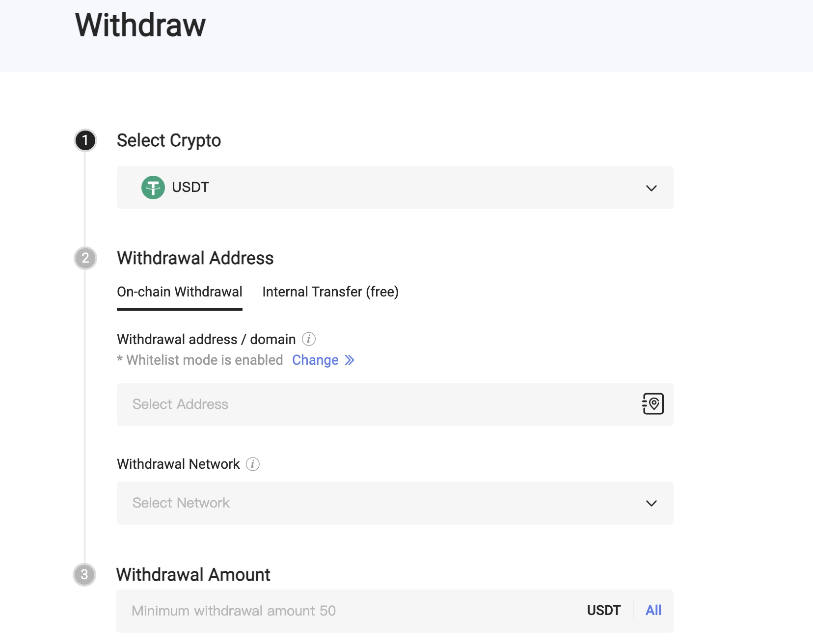Switch to Internal Transfer (free) tab

point(330,292)
